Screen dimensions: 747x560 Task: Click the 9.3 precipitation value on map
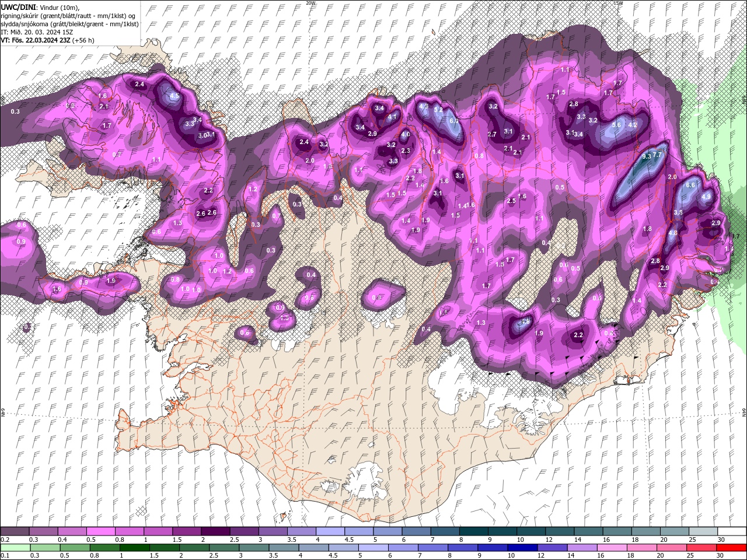(x=646, y=156)
